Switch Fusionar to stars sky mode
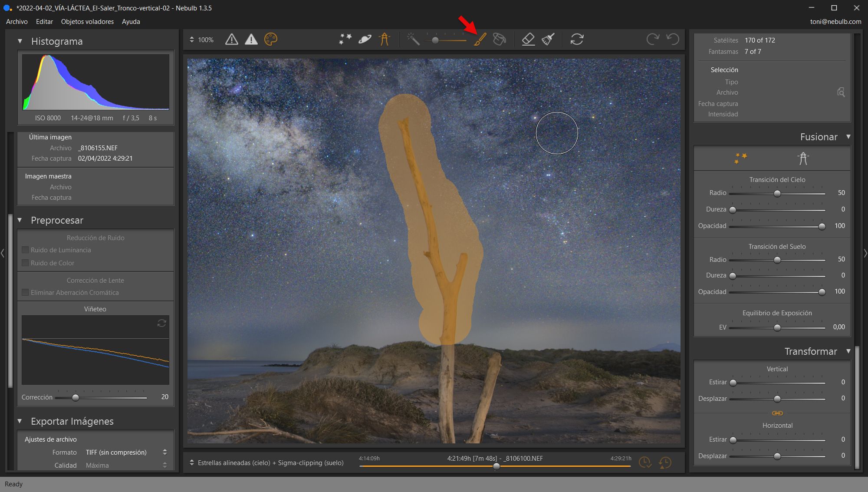868x492 pixels. 740,158
